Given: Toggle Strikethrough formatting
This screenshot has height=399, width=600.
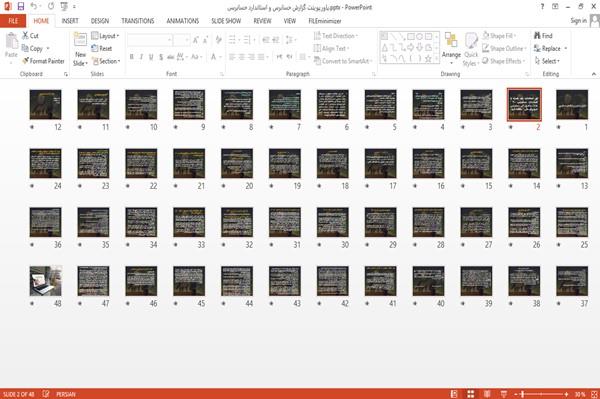Looking at the screenshot, I should pos(171,57).
